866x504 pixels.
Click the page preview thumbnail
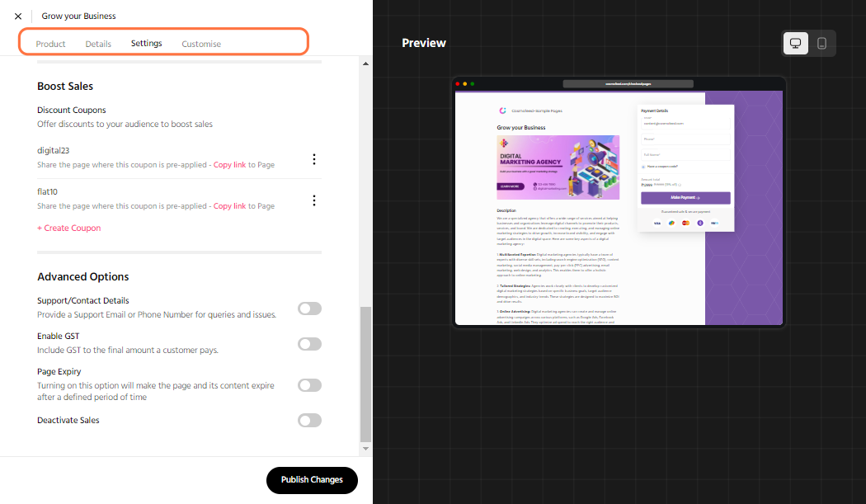[619, 202]
